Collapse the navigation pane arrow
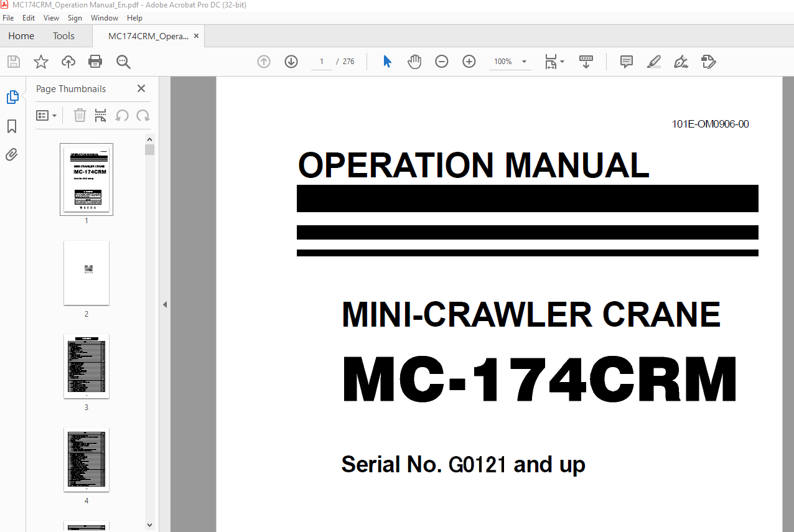Image resolution: width=794 pixels, height=532 pixels. click(165, 304)
